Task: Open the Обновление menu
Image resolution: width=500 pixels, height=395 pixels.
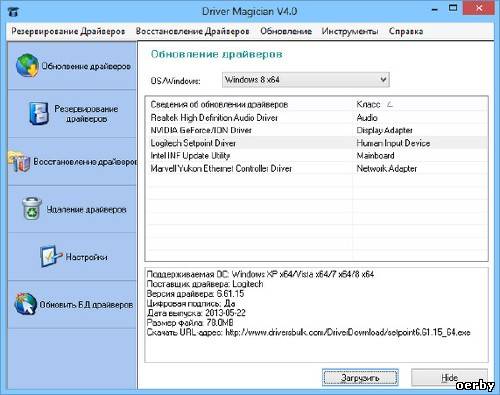Action: click(x=286, y=31)
